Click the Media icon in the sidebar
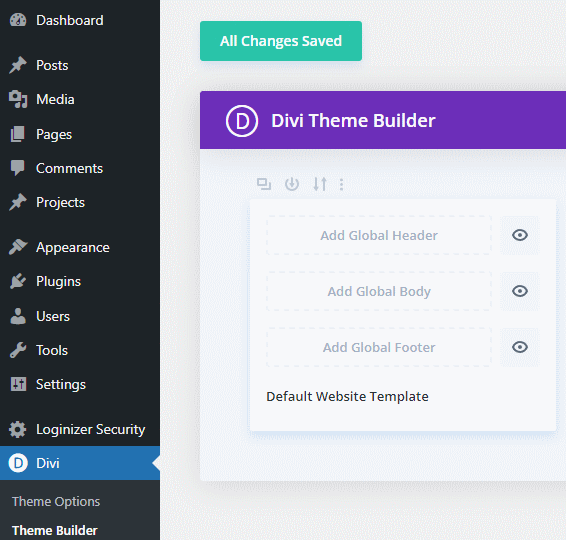566x540 pixels. pyautogui.click(x=18, y=99)
